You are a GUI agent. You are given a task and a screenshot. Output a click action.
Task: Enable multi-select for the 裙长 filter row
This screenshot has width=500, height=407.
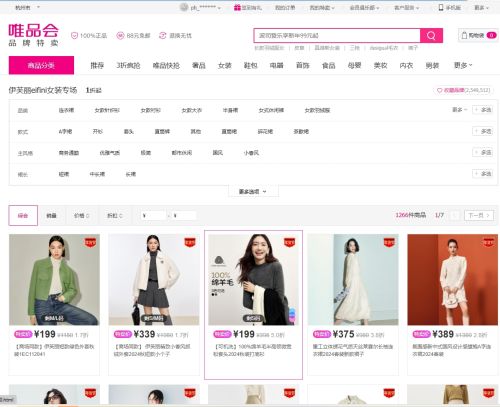[482, 174]
